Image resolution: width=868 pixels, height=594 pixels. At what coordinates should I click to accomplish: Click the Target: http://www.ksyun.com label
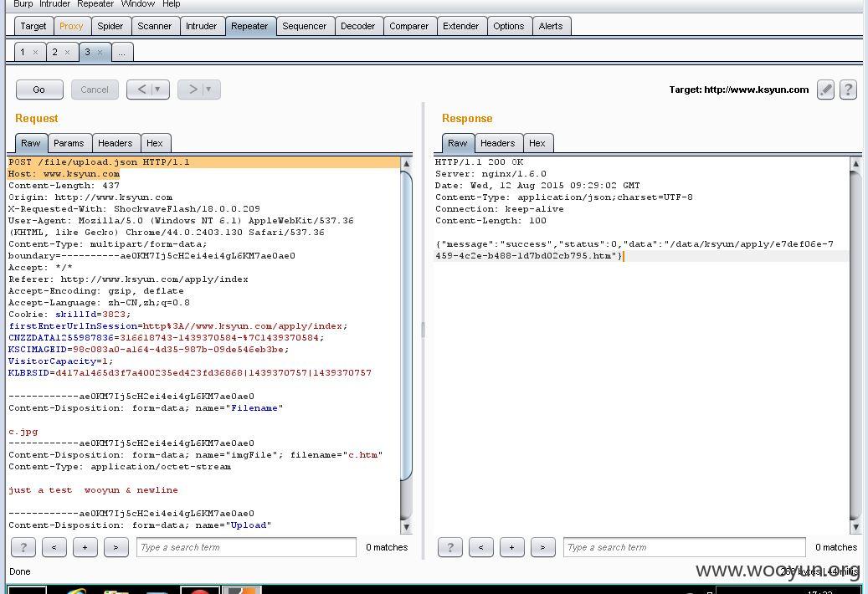coord(739,90)
